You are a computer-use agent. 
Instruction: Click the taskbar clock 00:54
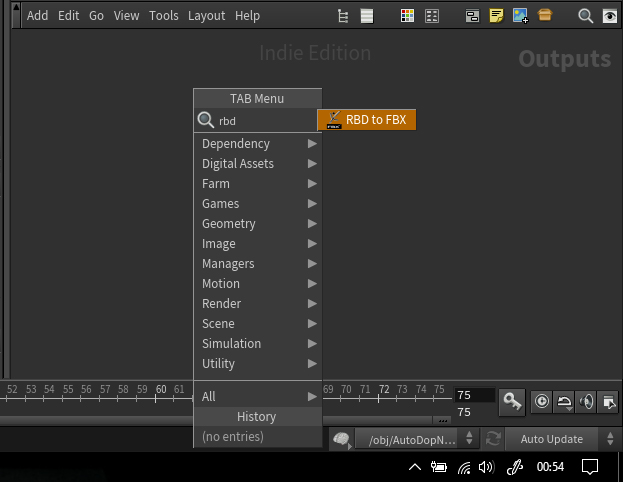click(x=550, y=467)
